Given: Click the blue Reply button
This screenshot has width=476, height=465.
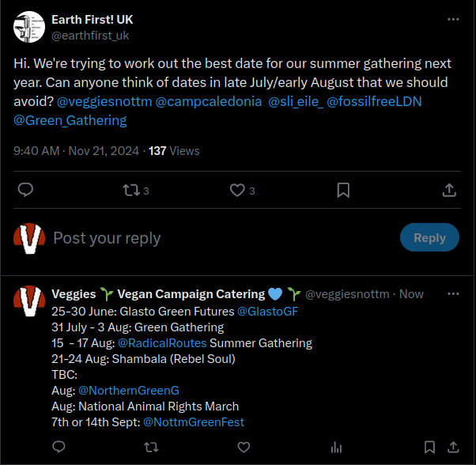Looking at the screenshot, I should pos(429,237).
